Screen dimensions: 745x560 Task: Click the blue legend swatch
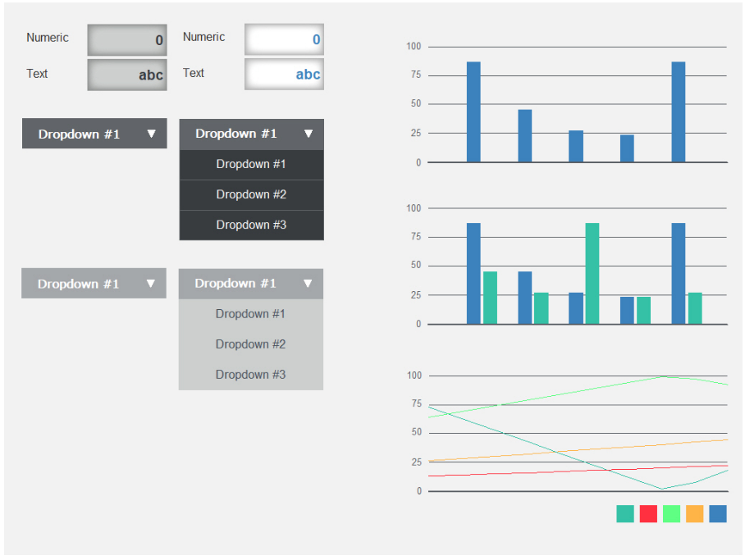[x=717, y=513]
